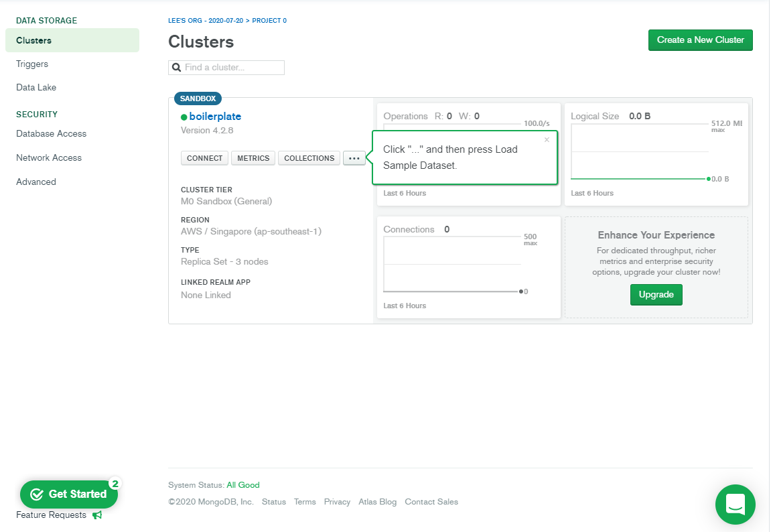Click the Get Started badge showing 2
The width and height of the screenshot is (771, 532).
click(x=115, y=484)
